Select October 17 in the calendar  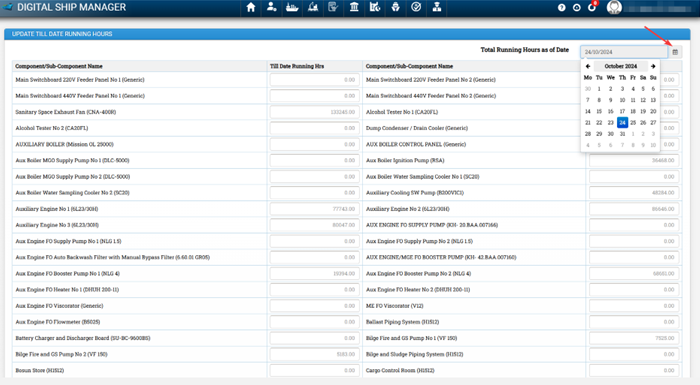click(622, 111)
